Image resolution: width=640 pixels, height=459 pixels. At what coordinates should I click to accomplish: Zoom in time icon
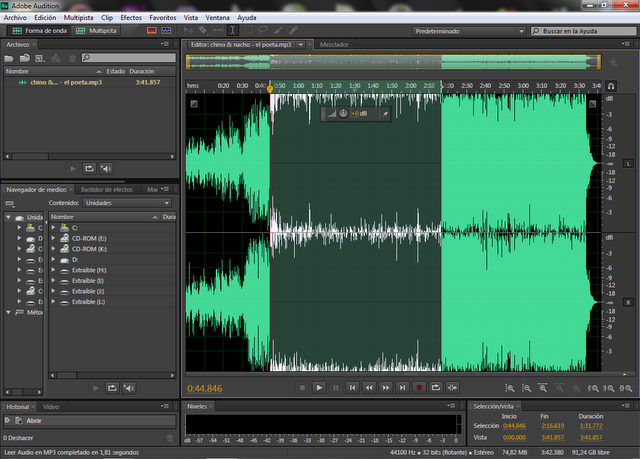(x=543, y=388)
